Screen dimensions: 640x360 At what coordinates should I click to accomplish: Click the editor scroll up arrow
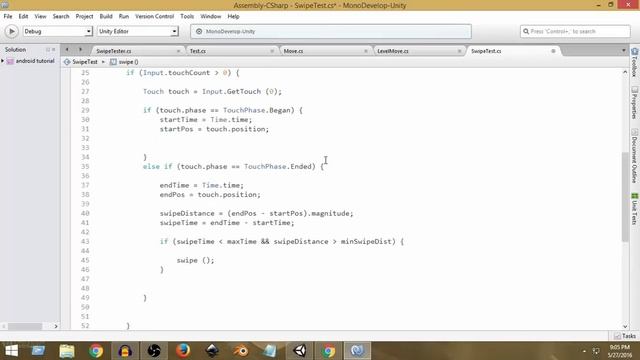[625, 72]
